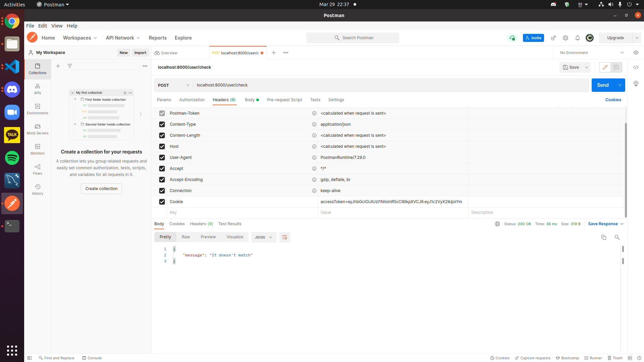
Task: Send the request
Action: (603, 85)
